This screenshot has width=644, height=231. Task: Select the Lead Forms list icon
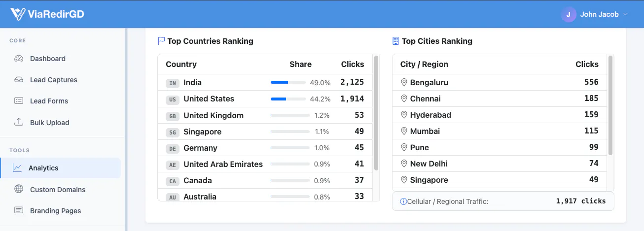(x=19, y=101)
